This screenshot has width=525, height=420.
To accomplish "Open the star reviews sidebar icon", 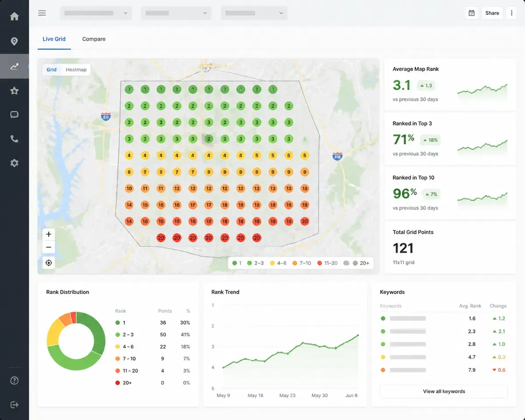I will pyautogui.click(x=14, y=91).
